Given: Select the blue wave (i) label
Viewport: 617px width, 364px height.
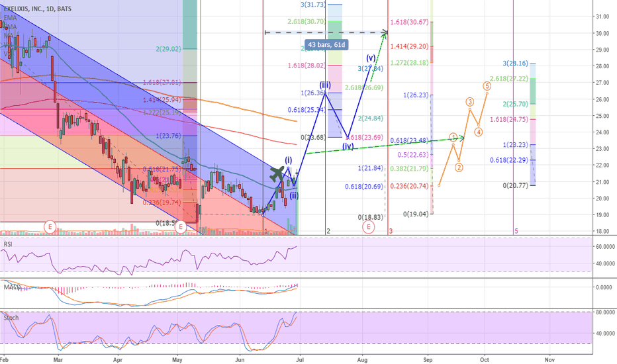Looking at the screenshot, I should [x=289, y=160].
